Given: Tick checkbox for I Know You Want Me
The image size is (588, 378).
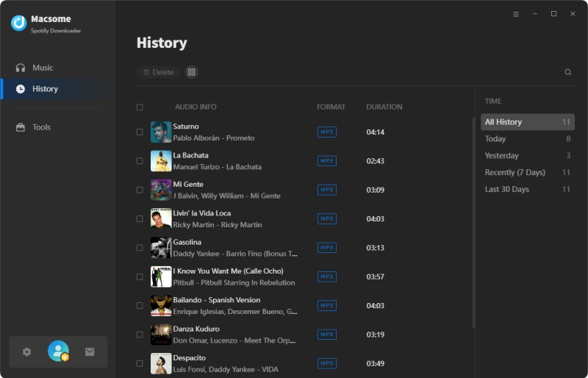Looking at the screenshot, I should [140, 277].
